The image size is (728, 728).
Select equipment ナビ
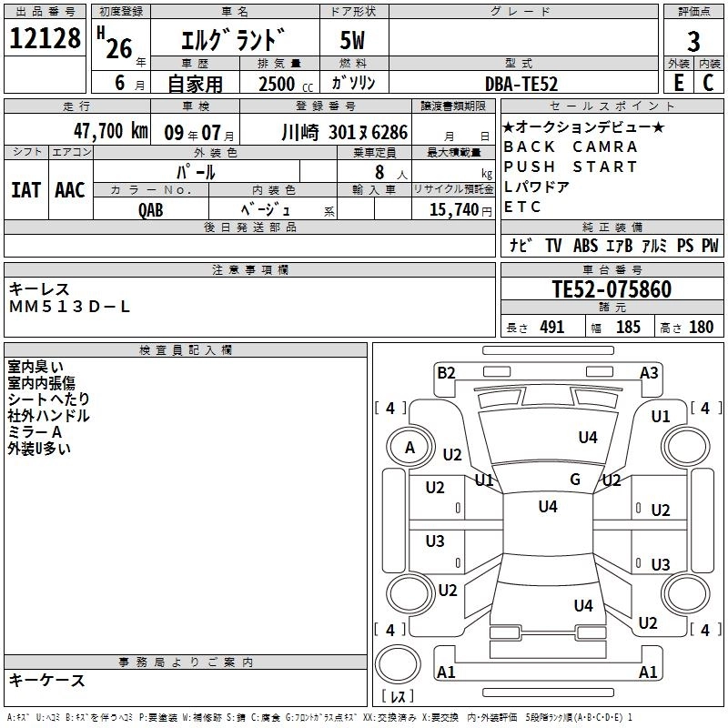tap(520, 245)
